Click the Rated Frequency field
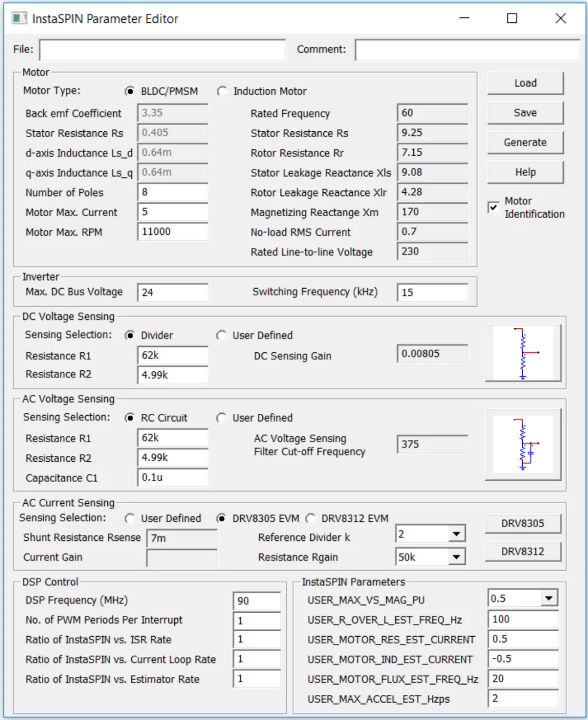The image size is (588, 720). coord(432,113)
